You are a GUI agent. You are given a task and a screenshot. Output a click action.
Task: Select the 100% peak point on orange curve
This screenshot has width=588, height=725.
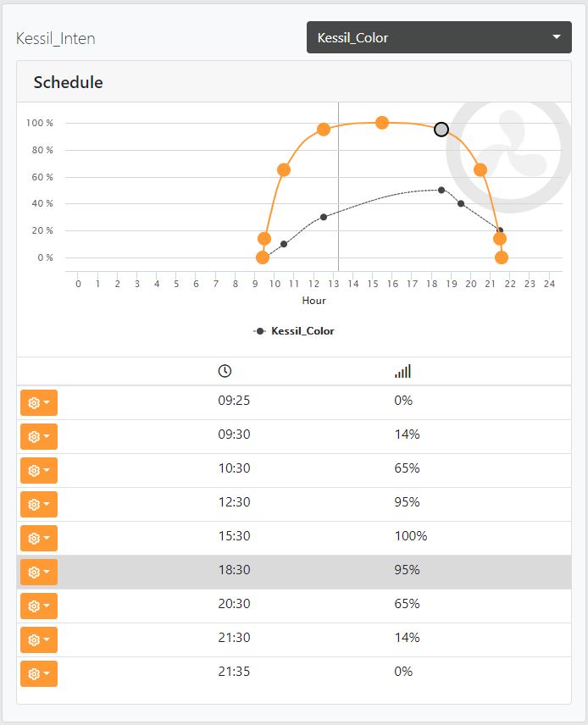click(x=381, y=123)
